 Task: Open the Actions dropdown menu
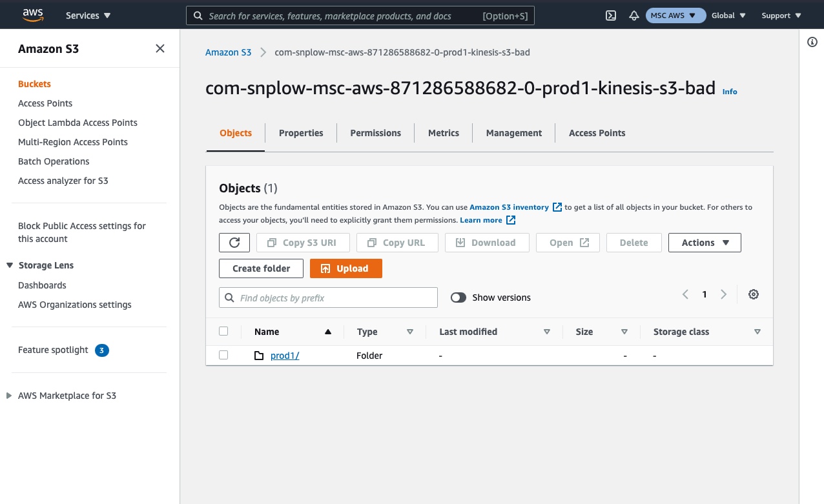pyautogui.click(x=705, y=243)
